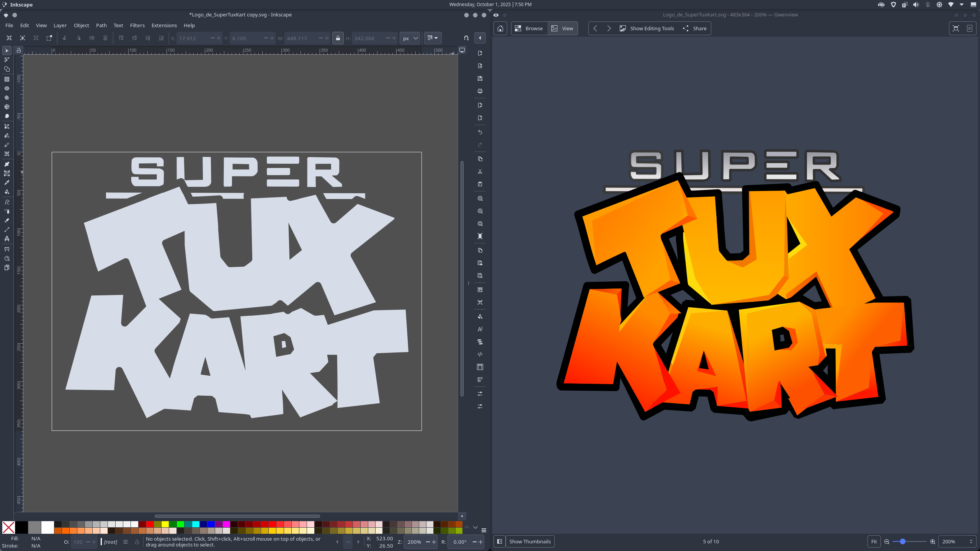Click Show Thumbnails button
The image size is (980, 551).
pyautogui.click(x=530, y=541)
